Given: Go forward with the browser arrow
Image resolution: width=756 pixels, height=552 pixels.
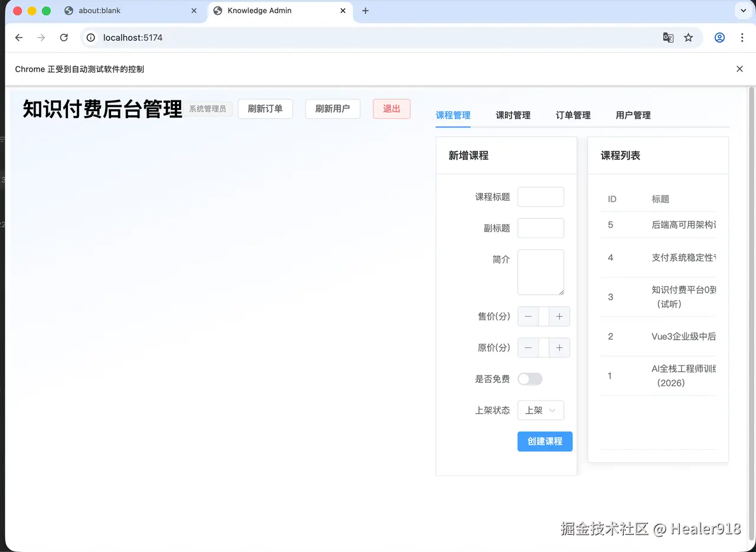Looking at the screenshot, I should pos(41,37).
